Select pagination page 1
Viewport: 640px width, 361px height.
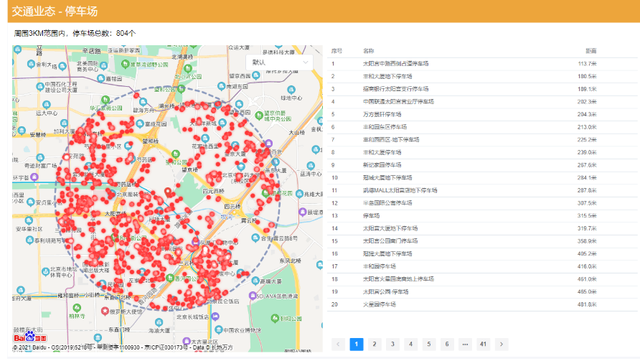356,344
